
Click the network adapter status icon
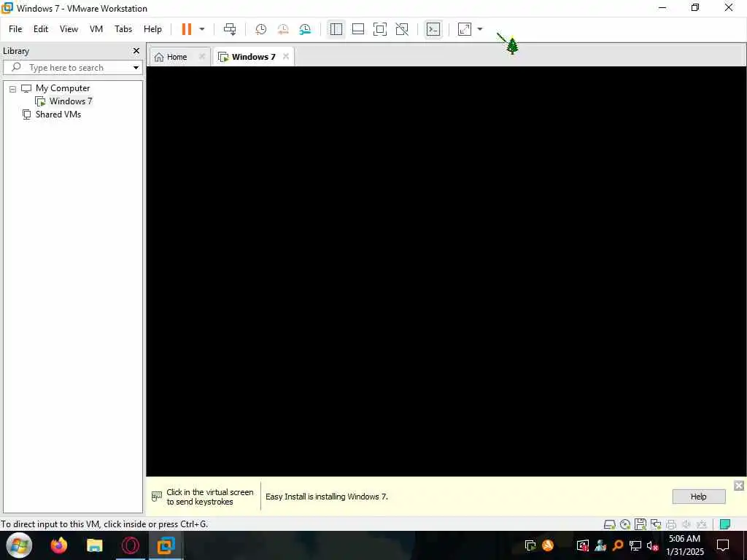656,524
